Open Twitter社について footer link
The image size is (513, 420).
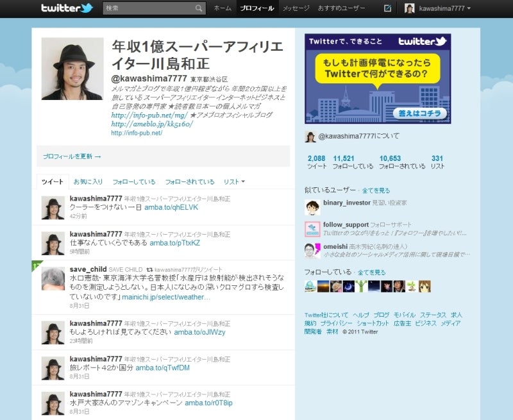point(326,315)
